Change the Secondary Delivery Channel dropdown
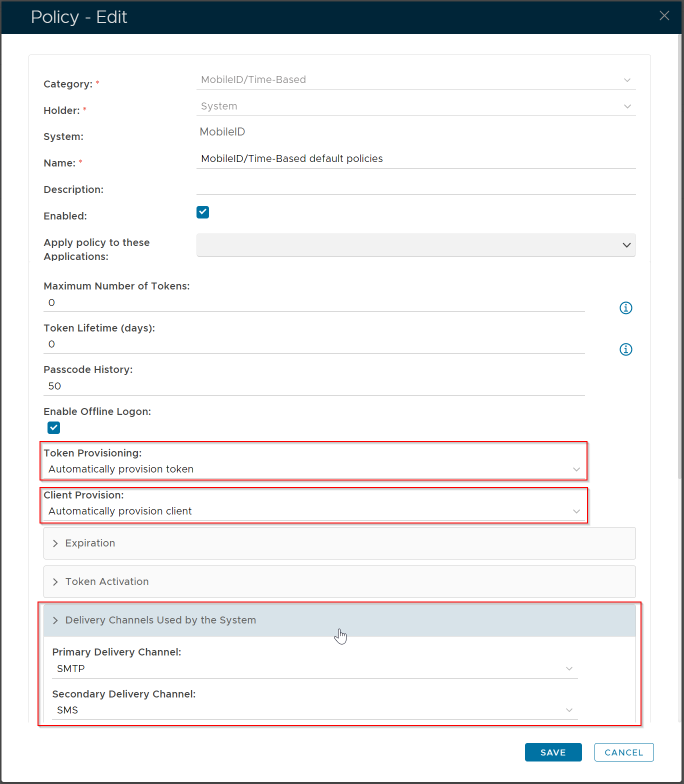Image resolution: width=684 pixels, height=784 pixels. coord(314,710)
